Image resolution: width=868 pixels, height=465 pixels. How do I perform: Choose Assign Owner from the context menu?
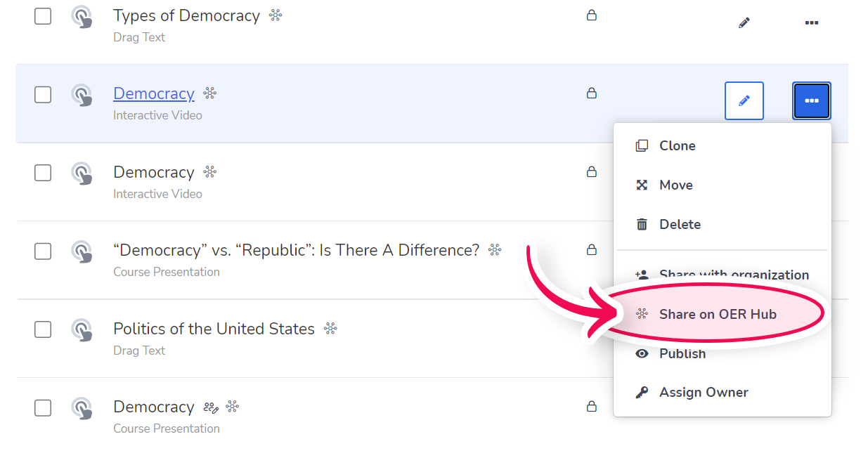[704, 392]
